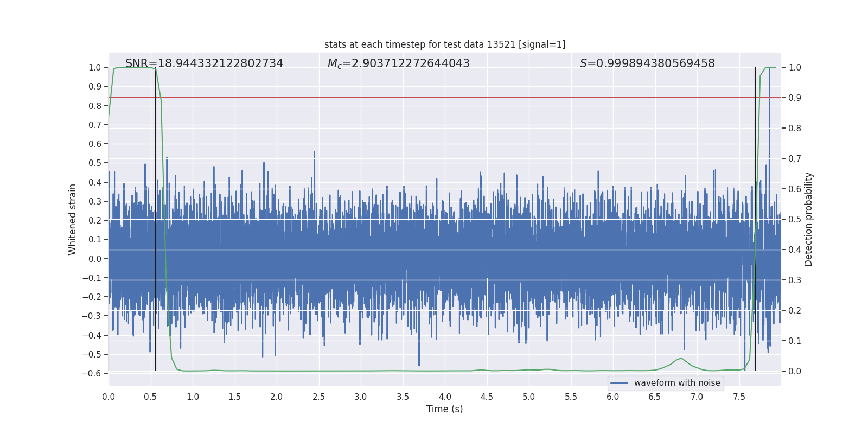Click the 0.9 tick on detection probability axis

click(795, 98)
